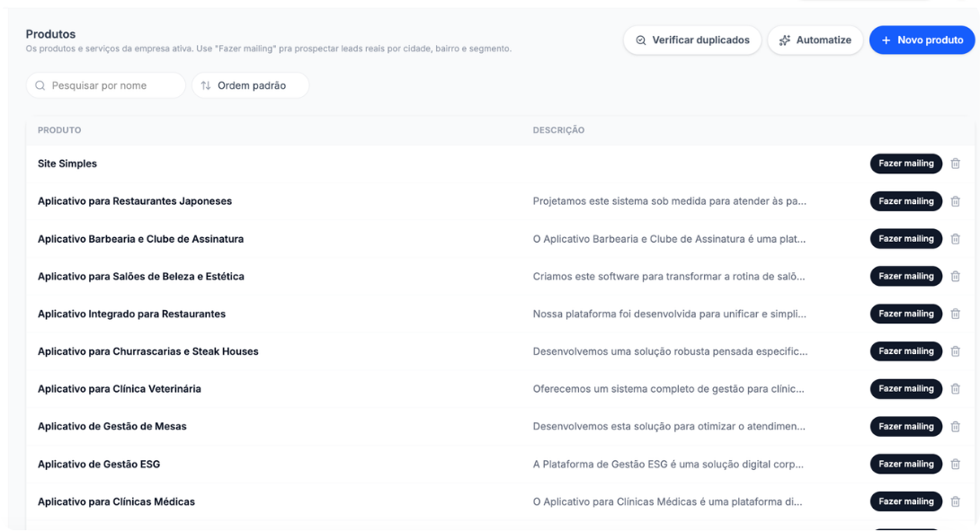This screenshot has height=532, width=980.
Task: Launch Fazer mailing for Clínicas Médicas
Action: pos(905,501)
